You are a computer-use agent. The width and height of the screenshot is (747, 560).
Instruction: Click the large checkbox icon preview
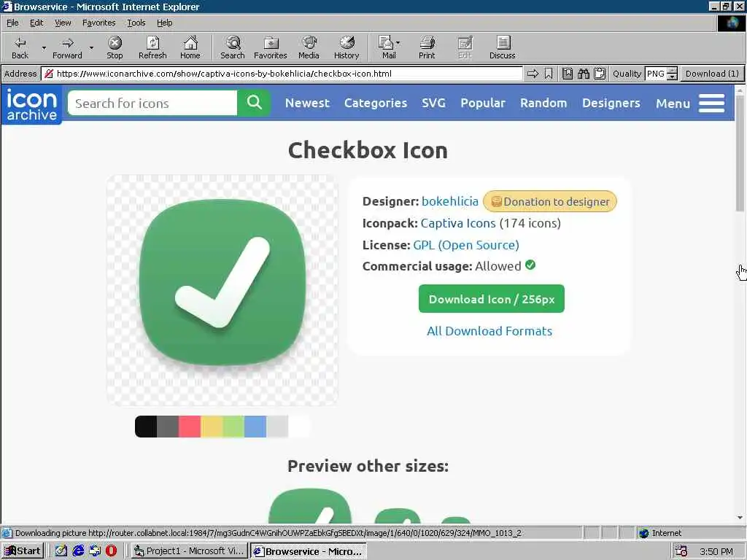coord(222,290)
